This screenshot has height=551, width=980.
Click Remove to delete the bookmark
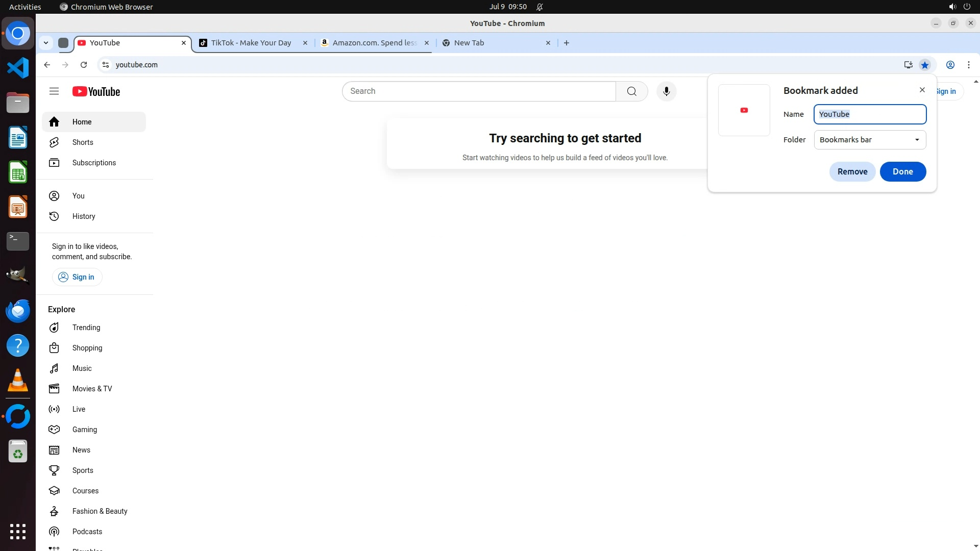[x=852, y=171]
